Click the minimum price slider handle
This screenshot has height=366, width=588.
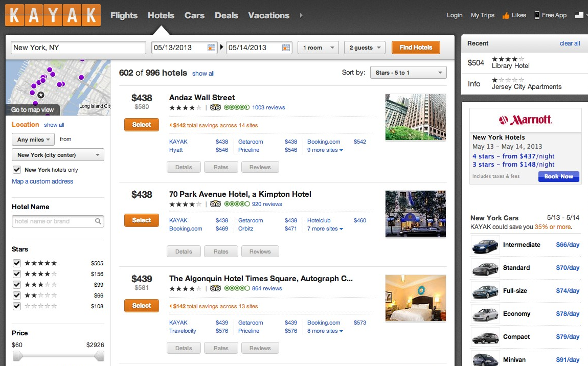click(x=17, y=356)
